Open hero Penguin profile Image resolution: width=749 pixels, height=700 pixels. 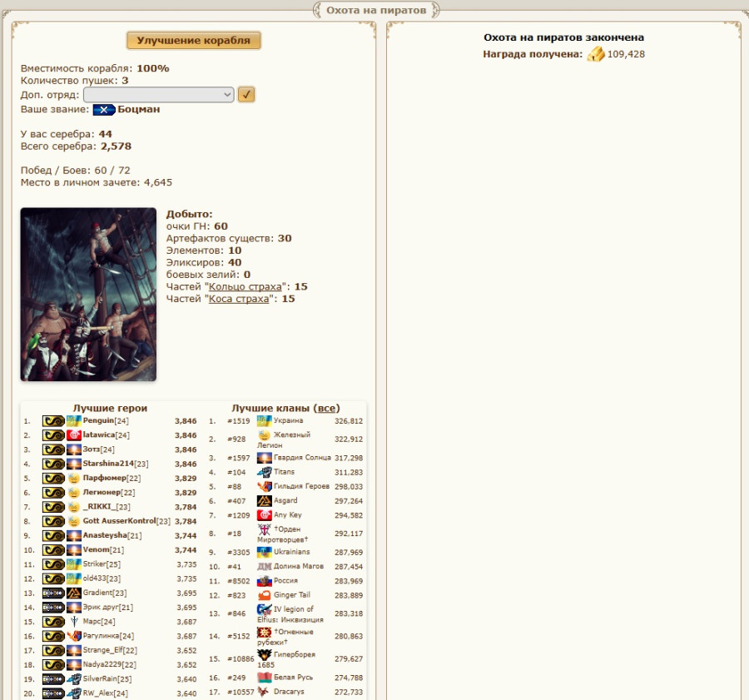pyautogui.click(x=98, y=420)
